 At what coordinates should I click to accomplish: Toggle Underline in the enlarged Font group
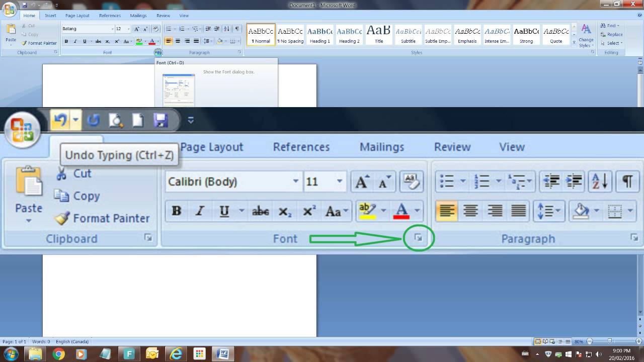(x=224, y=211)
